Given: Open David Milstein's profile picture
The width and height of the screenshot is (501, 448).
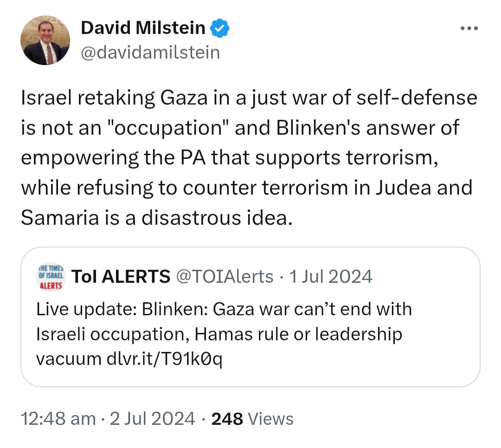Looking at the screenshot, I should 45,40.
